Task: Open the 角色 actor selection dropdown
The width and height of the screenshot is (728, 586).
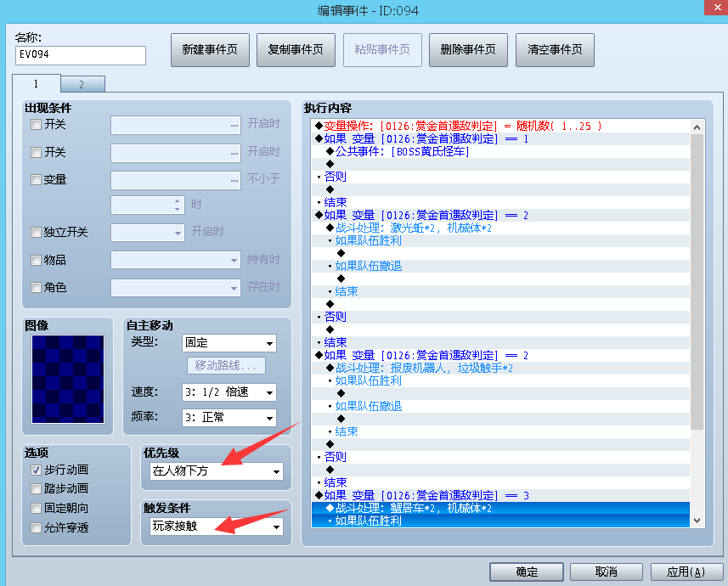Action: (176, 288)
